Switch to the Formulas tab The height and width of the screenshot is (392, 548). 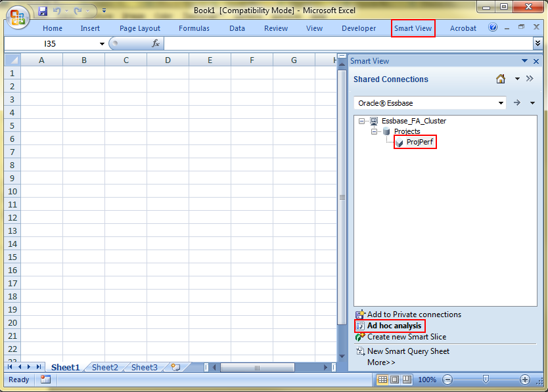(194, 28)
